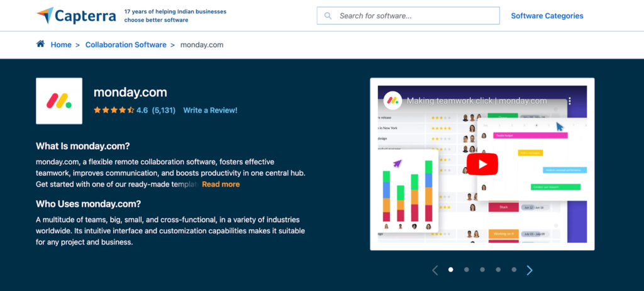The image size is (644, 291).
Task: Click the monday.com product heading
Action: pos(130,92)
